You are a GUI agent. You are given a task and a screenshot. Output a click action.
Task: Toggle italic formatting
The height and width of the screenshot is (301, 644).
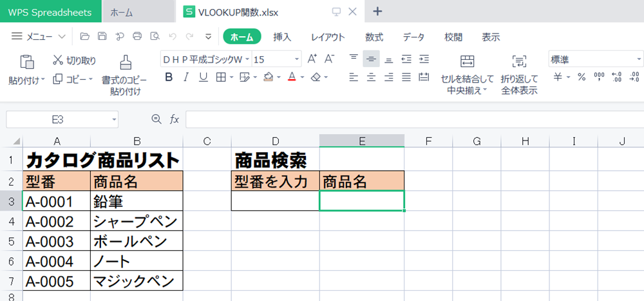pos(185,77)
